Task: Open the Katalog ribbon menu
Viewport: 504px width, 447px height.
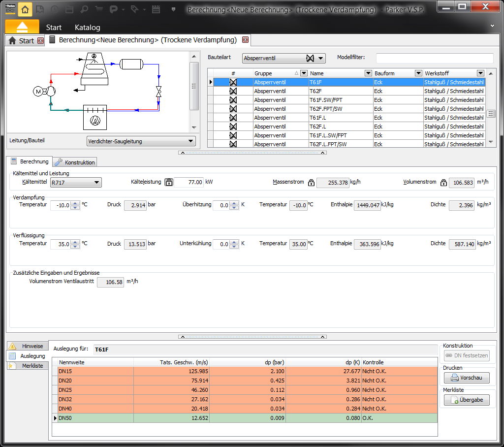Action: pyautogui.click(x=87, y=27)
